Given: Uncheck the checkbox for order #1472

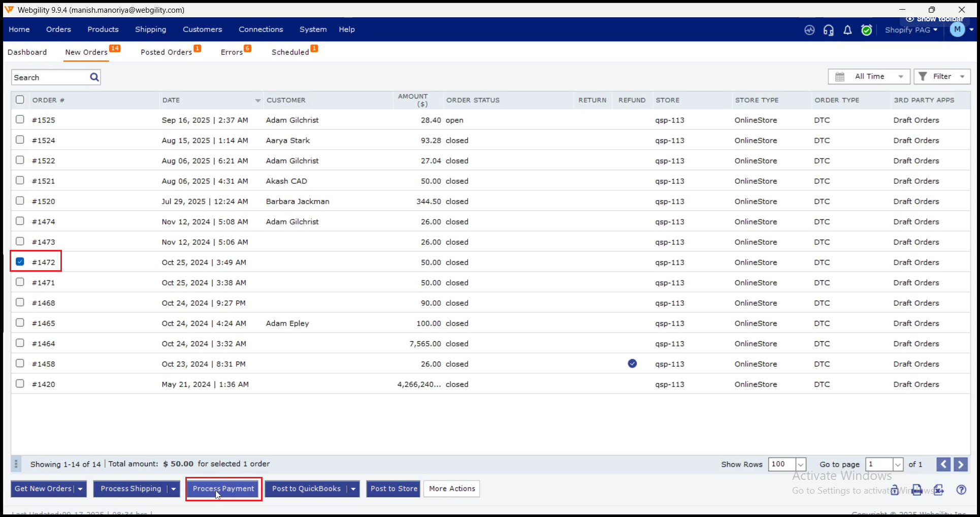Looking at the screenshot, I should coord(20,262).
